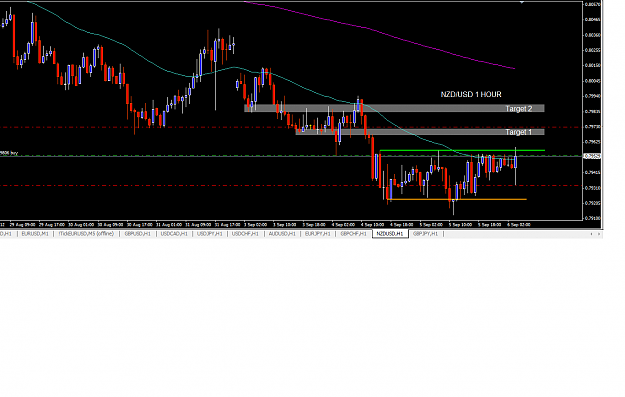Select the EURJPY,H1 chart tab
Screen dimensions: 625x397
pyautogui.click(x=318, y=234)
